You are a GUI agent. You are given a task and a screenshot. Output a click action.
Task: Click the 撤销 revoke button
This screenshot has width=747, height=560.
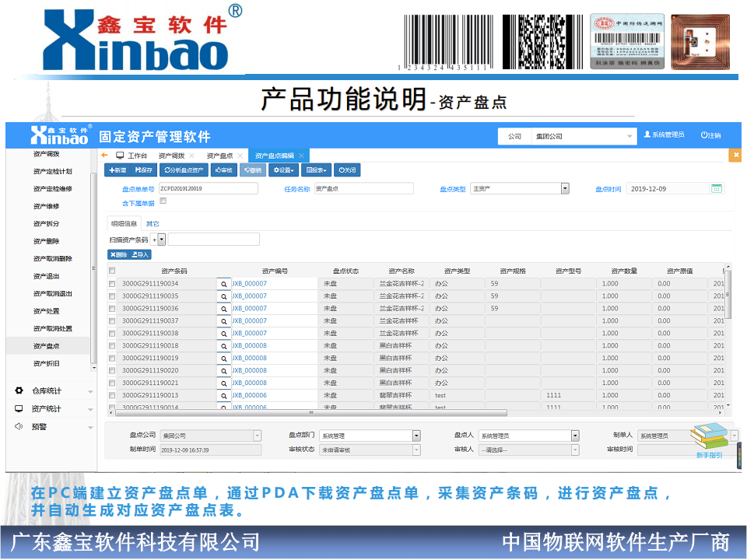pos(253,170)
